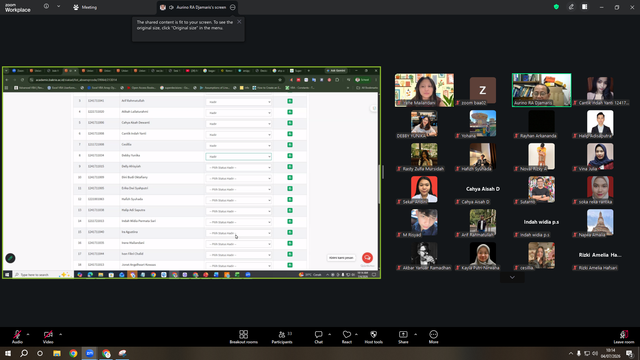Click the Leave room button
The height and width of the screenshot is (360, 640).
[624, 337]
